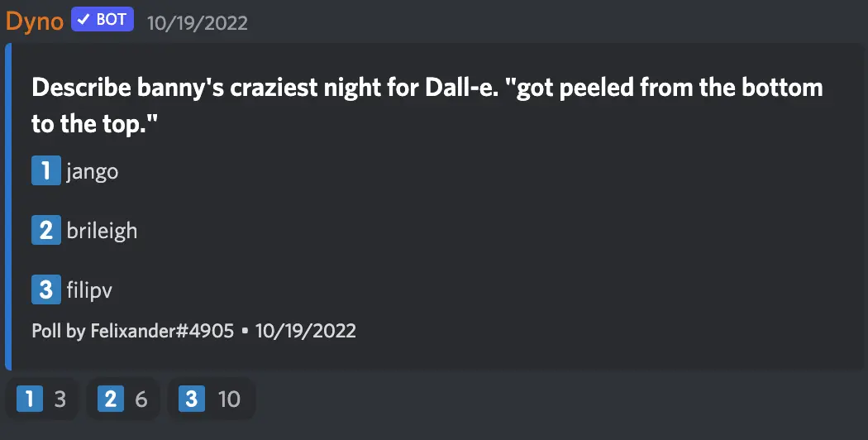Click the jango option text

93,172
